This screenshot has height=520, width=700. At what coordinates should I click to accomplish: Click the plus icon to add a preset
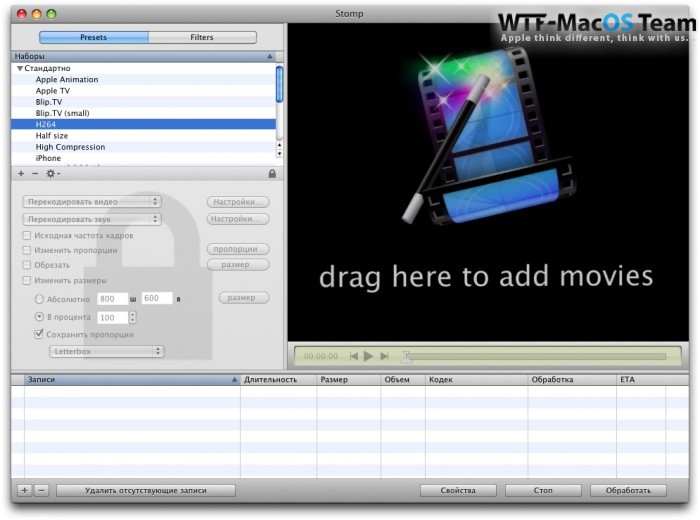tap(21, 173)
